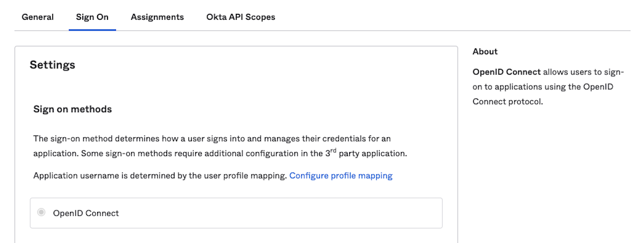
Task: Select the OpenID Connect radio button
Action: tap(41, 213)
